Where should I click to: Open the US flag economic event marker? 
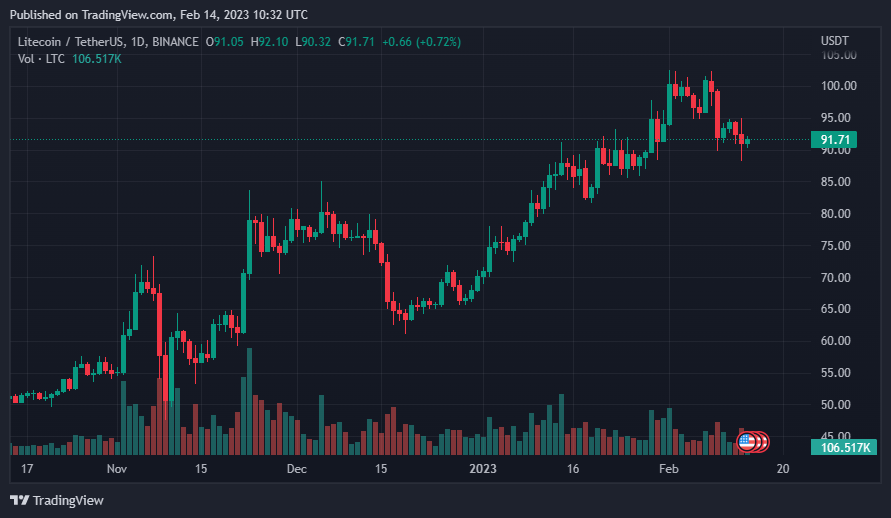747,441
